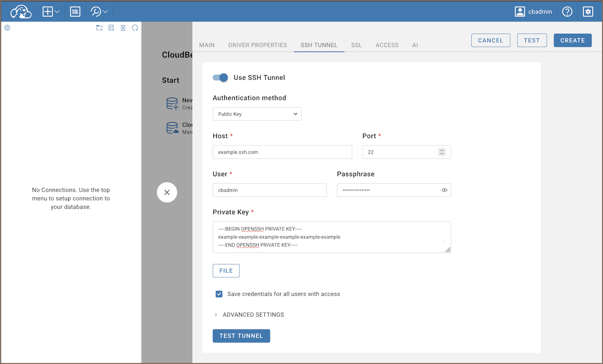
Task: Click the Create button
Action: pos(572,41)
